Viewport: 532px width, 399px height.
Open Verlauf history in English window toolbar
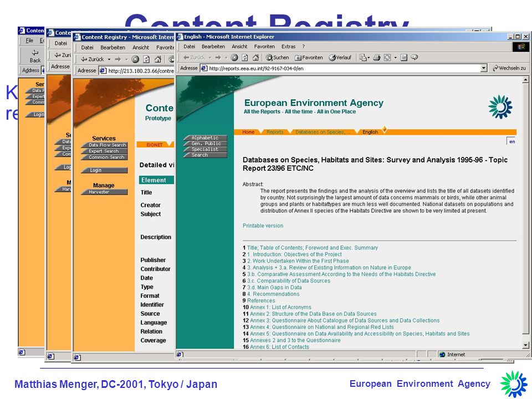coord(340,57)
